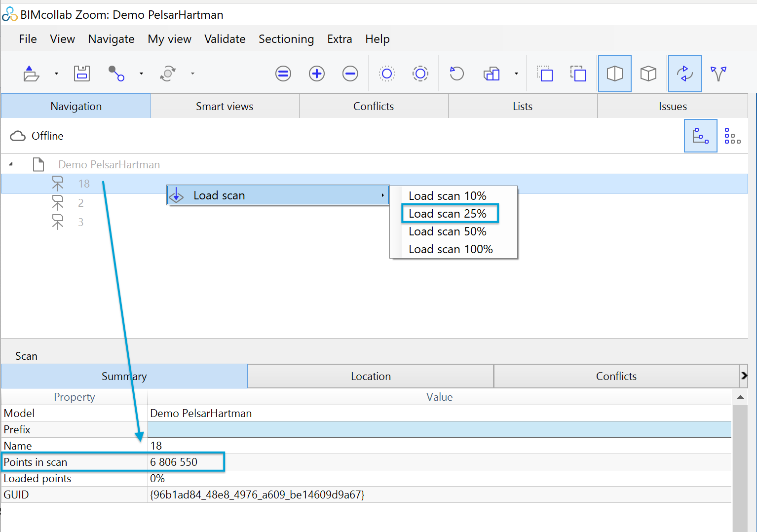Select the Loaded points 0% value
Screen dimensions: 757x532
157,478
